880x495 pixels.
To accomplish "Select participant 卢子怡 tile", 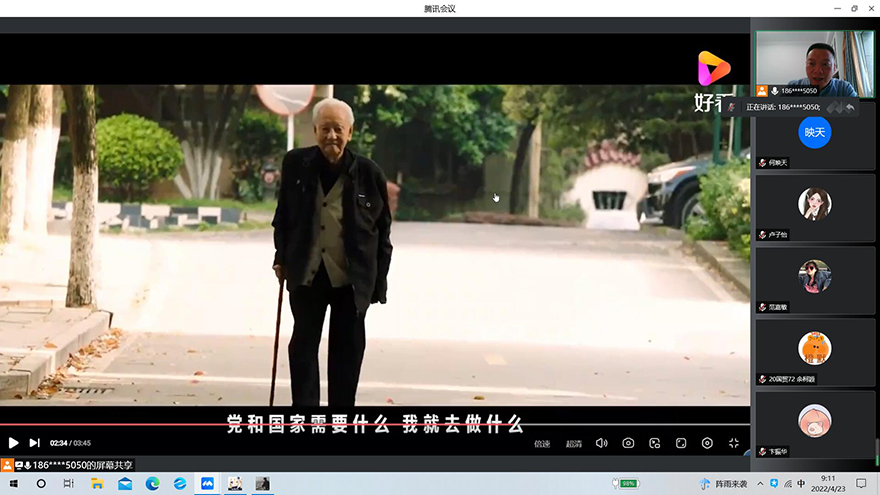I will (x=815, y=208).
